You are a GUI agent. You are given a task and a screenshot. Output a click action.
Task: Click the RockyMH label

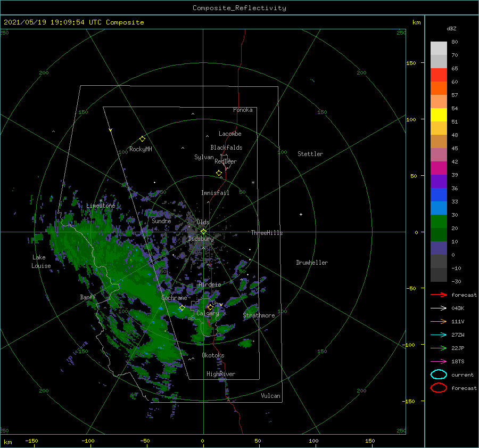(x=141, y=149)
